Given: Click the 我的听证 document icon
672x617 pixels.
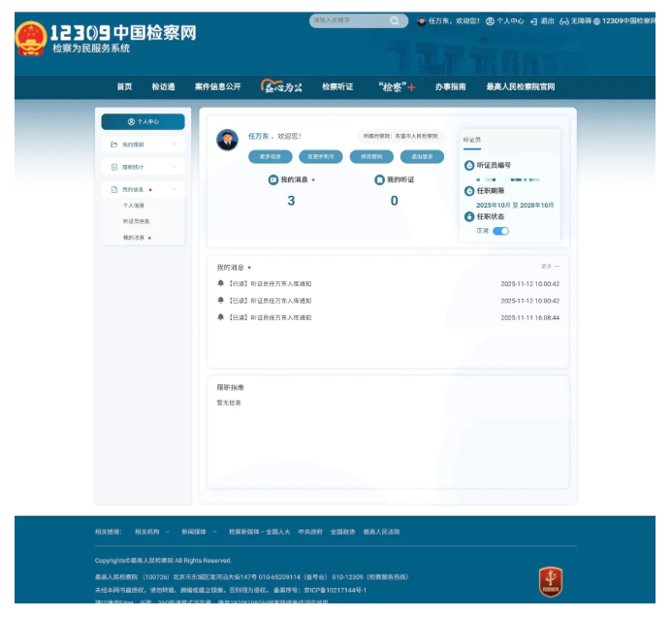Looking at the screenshot, I should pyautogui.click(x=379, y=179).
